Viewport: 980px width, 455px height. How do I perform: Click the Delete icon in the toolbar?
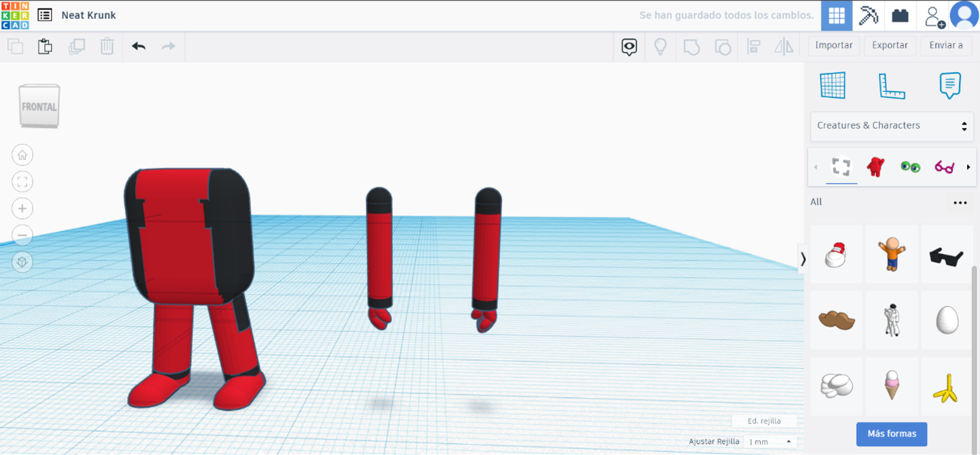coord(106,46)
